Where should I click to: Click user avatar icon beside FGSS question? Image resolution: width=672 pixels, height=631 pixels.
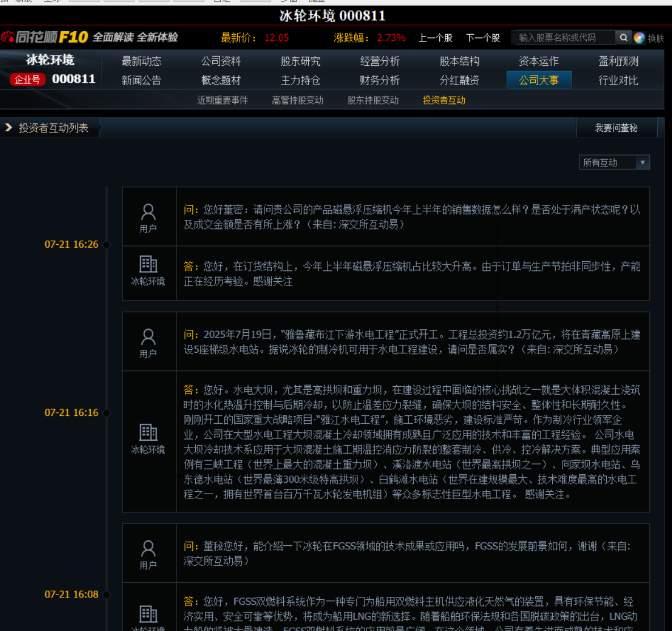[x=148, y=549]
